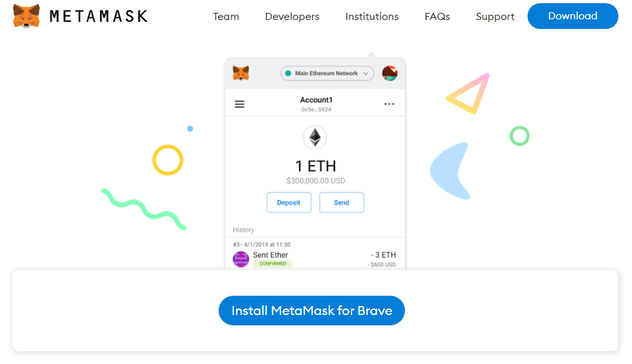Click the colorful account avatar identicon
Screen dimensions: 632x364
coord(390,73)
